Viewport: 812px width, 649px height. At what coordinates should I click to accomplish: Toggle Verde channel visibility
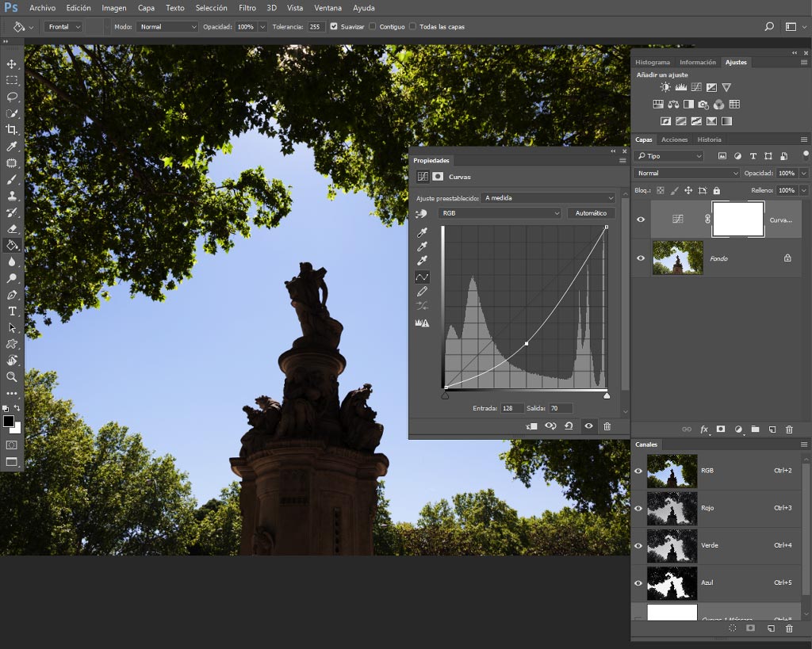(x=638, y=545)
